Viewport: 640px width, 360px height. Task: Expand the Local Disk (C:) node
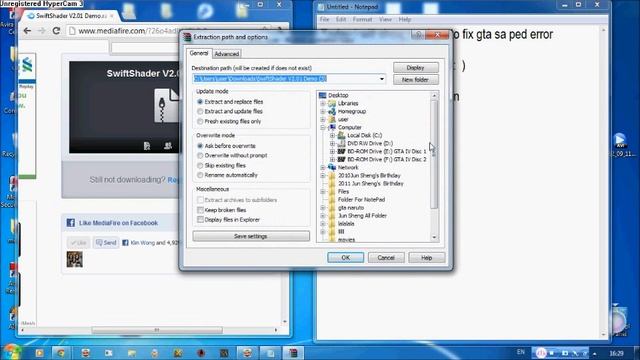[x=332, y=135]
